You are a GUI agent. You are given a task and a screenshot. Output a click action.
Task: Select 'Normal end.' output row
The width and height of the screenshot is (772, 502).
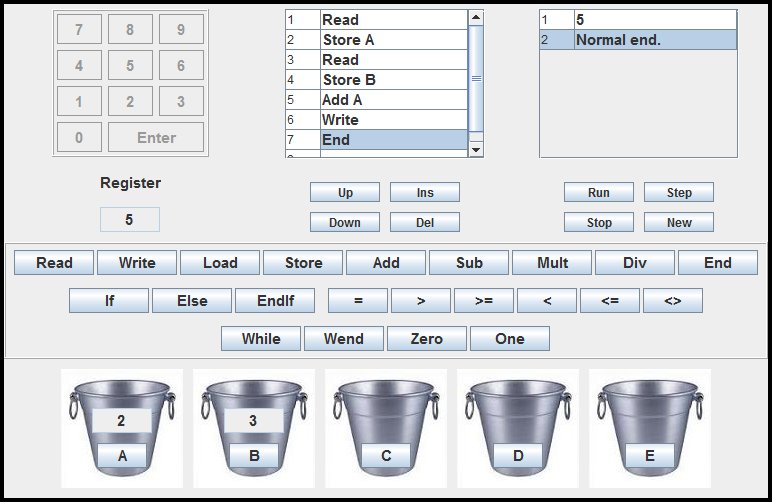coord(654,40)
